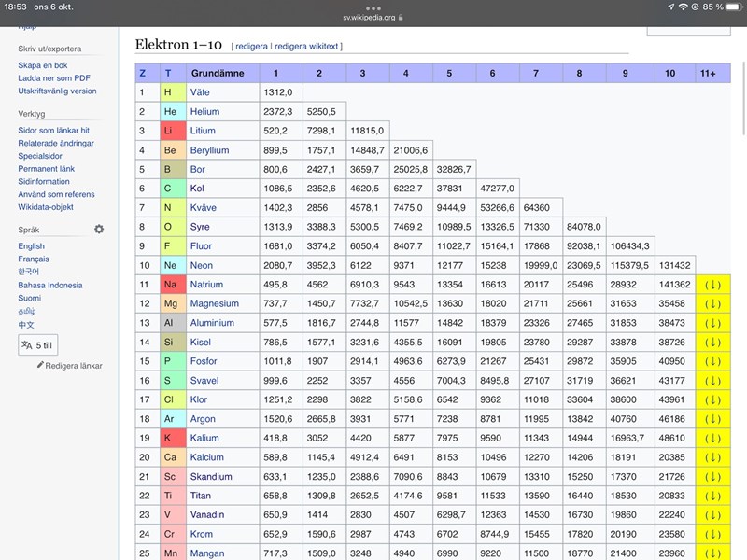Click the 'redigera' section edit link
The width and height of the screenshot is (747, 560).
coord(251,46)
